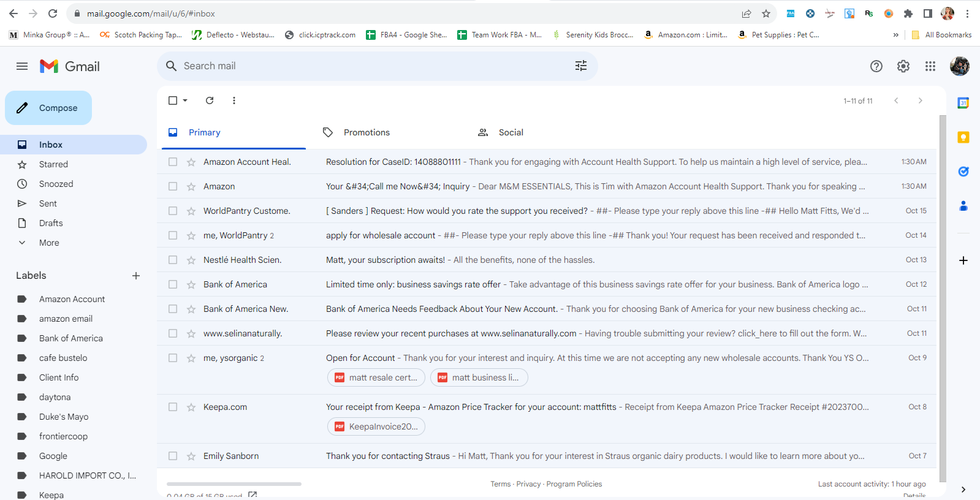Star the Emily Sanborn email
The width and height of the screenshot is (980, 500).
(191, 456)
